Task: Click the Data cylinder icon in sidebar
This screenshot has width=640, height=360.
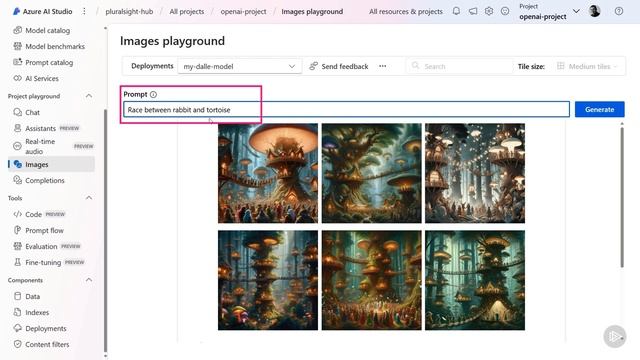Action: click(x=18, y=296)
